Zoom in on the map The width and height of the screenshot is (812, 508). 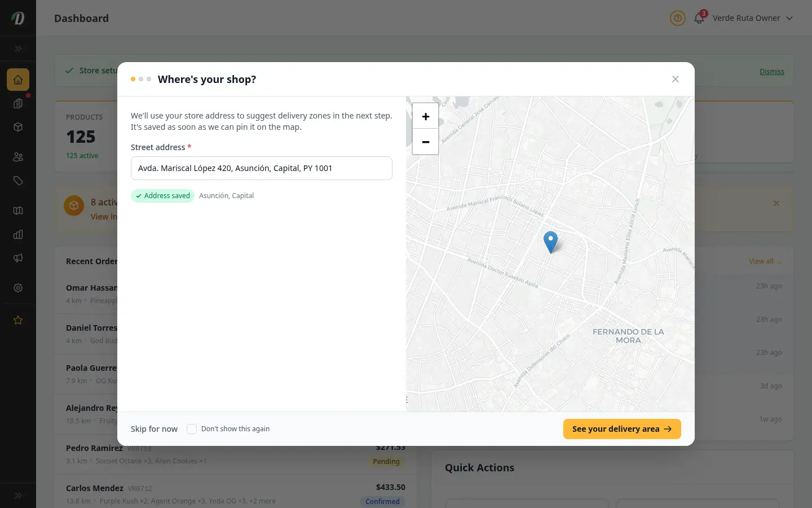[426, 116]
